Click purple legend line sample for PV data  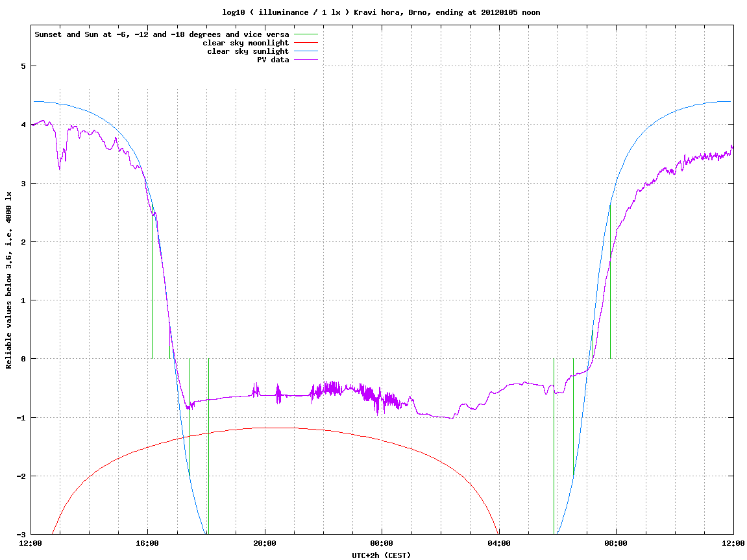point(306,60)
